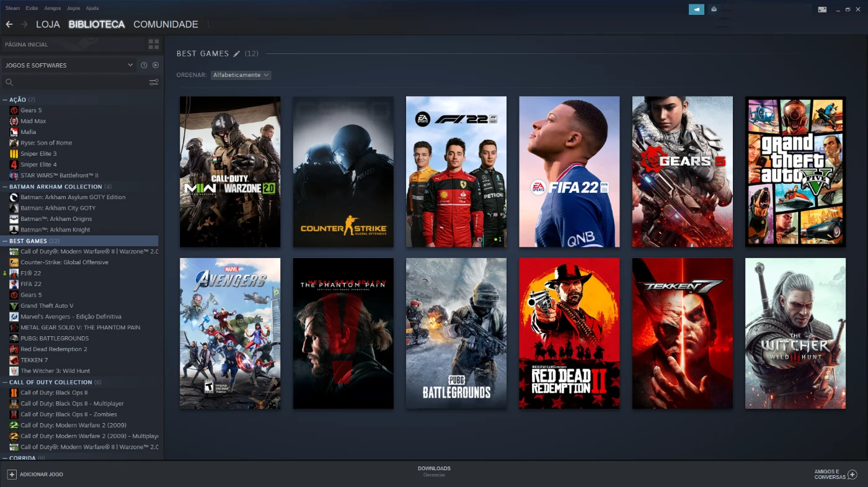Click PÁGINA INICIAL button

[73, 44]
